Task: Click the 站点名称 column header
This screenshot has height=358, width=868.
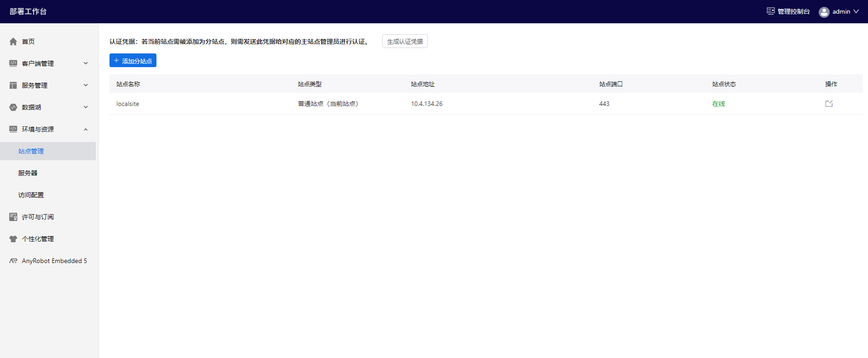Action: click(128, 84)
